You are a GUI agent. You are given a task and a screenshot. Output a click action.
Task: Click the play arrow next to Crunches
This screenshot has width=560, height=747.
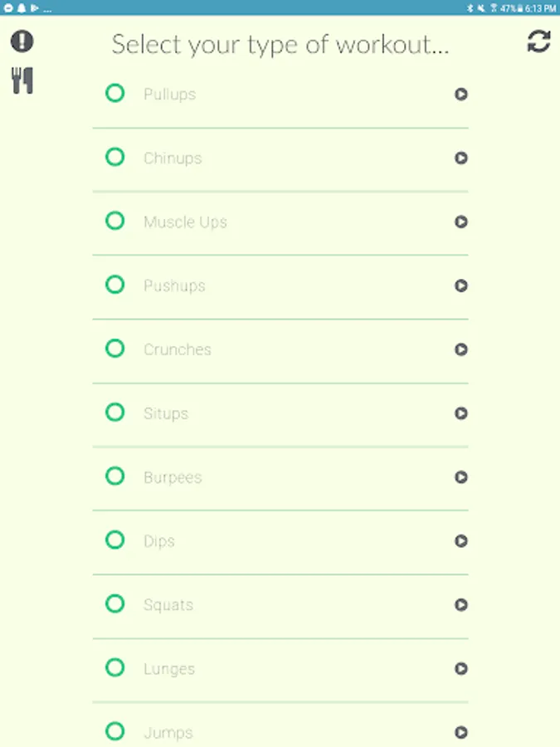coord(461,349)
